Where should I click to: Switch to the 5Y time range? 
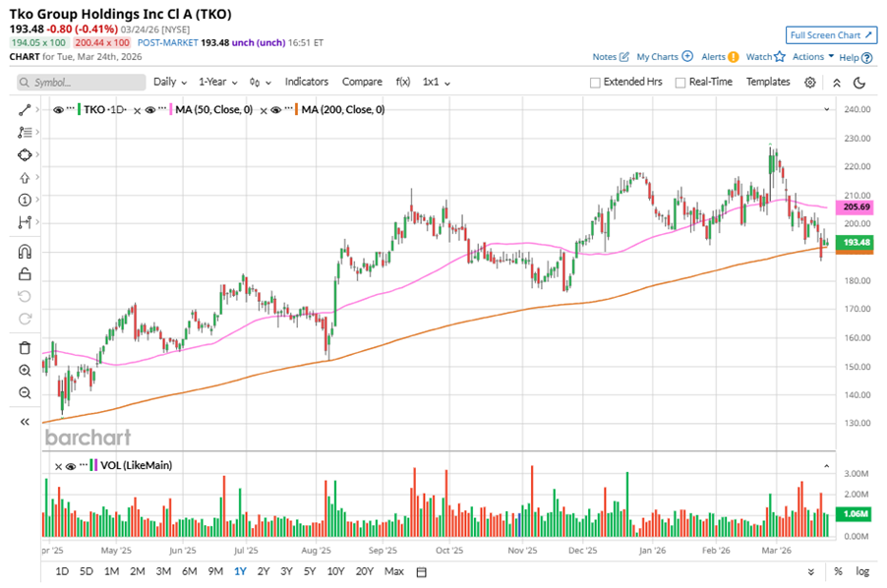[x=310, y=571]
